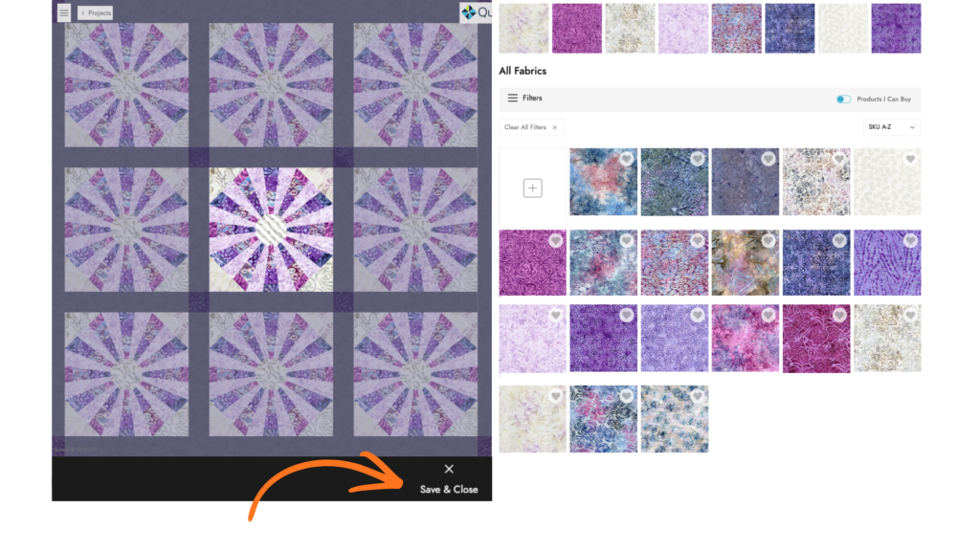This screenshot has width=980, height=551.
Task: Toggle the Products I Can Buy switch
Action: click(843, 99)
